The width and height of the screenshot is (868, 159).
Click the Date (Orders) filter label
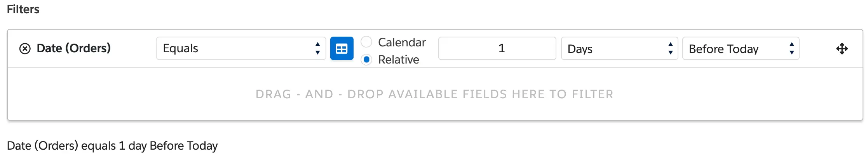[x=73, y=48]
